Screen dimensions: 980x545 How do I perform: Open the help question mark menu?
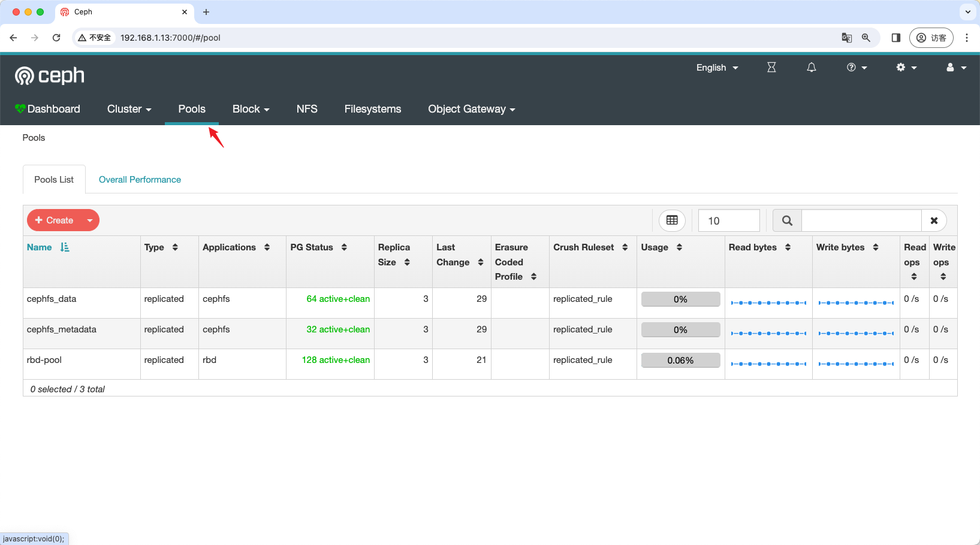coord(857,68)
